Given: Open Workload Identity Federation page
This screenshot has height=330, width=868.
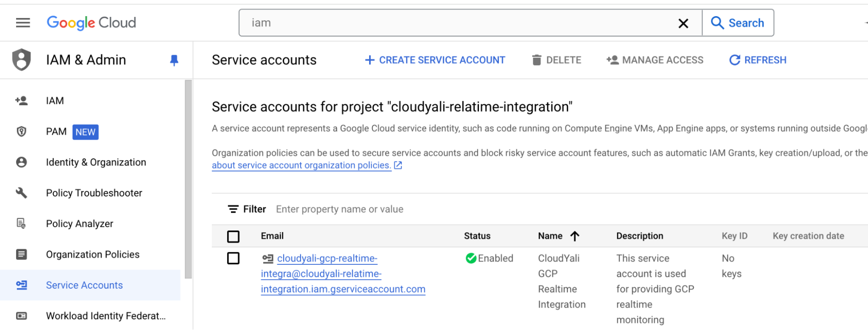Looking at the screenshot, I should tap(106, 316).
